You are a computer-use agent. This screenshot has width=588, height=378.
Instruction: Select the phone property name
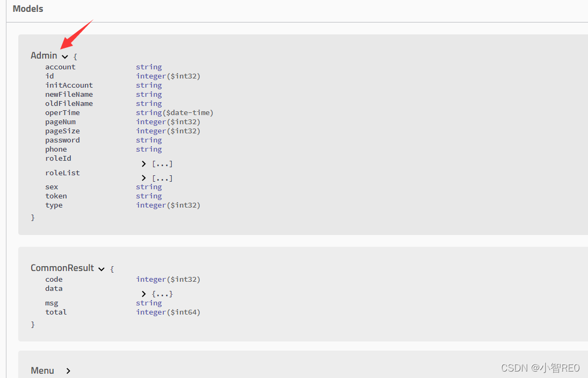[56, 149]
